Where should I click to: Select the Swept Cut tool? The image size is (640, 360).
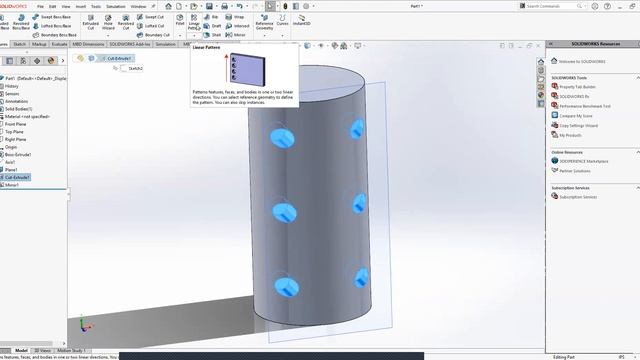click(x=150, y=17)
